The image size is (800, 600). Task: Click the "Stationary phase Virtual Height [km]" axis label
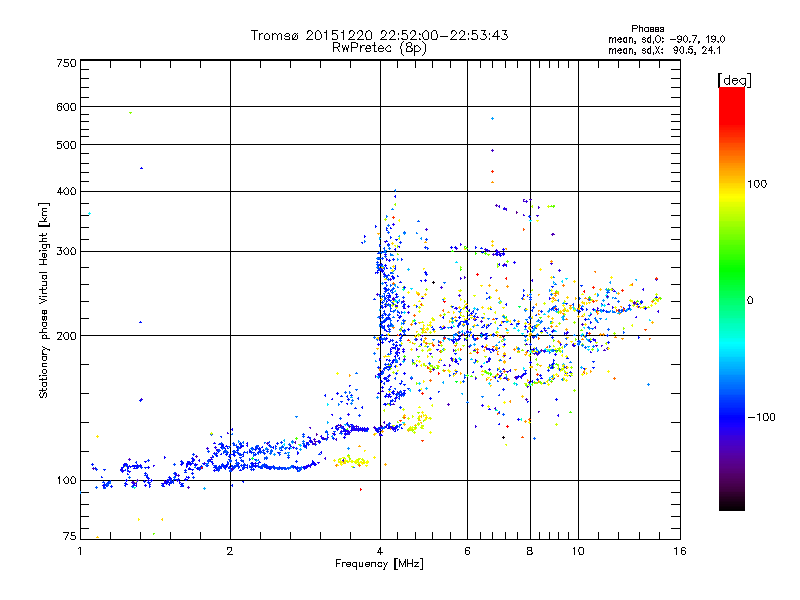click(x=44, y=300)
